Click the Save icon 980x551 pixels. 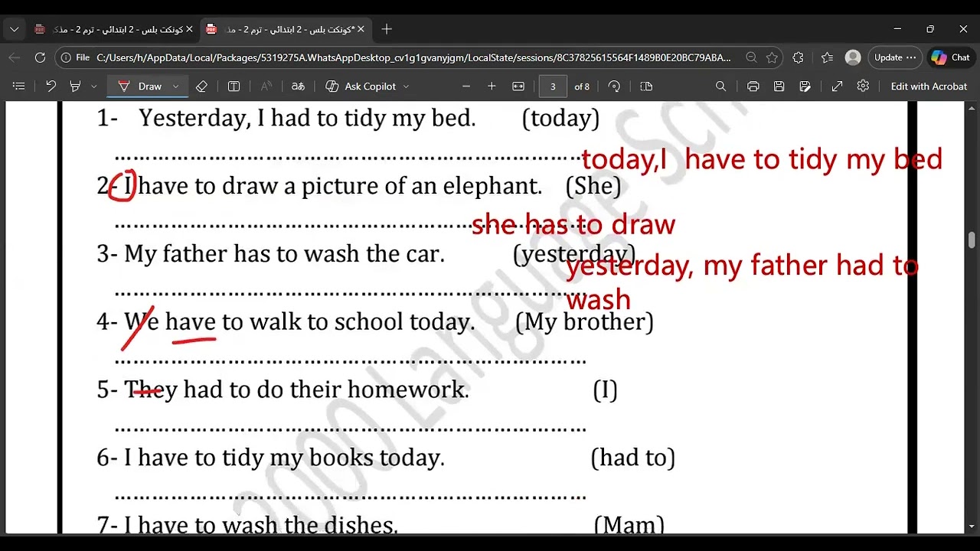(x=779, y=86)
